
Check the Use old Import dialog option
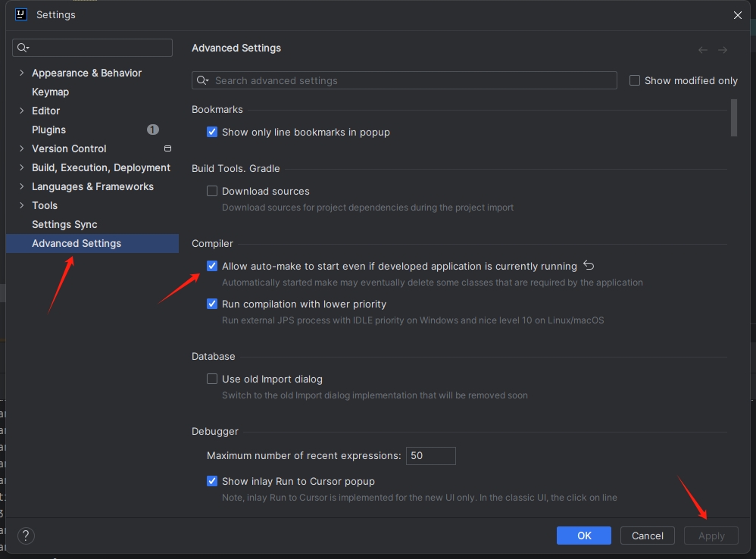pyautogui.click(x=212, y=379)
